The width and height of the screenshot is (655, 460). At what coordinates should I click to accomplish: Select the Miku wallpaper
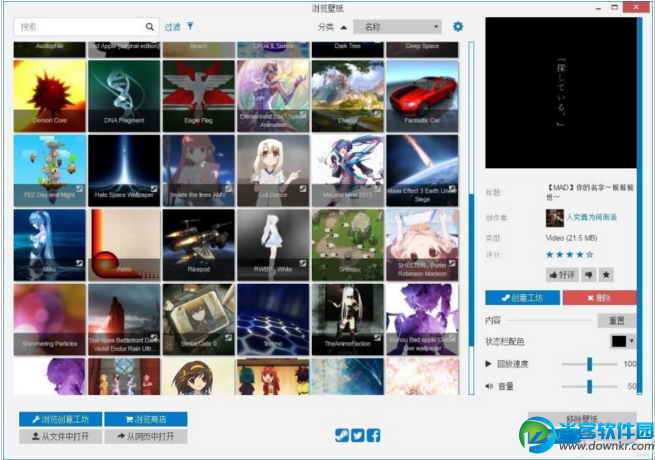point(49,245)
